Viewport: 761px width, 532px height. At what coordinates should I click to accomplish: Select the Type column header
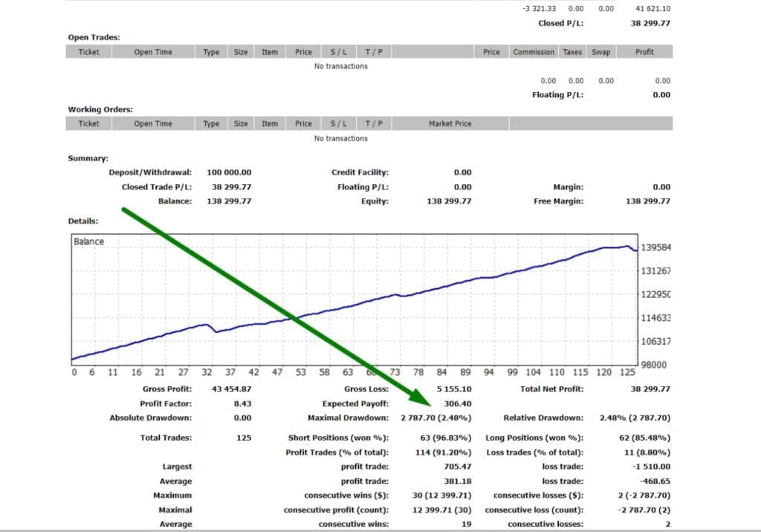pos(210,51)
